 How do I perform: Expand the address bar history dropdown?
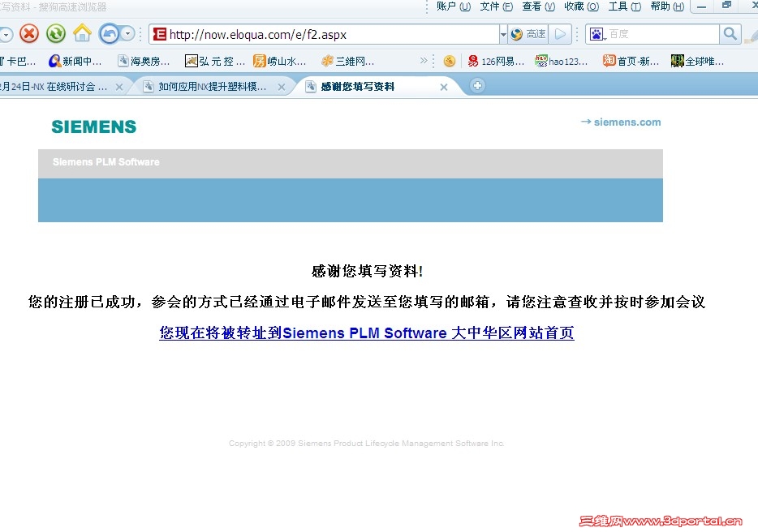click(x=503, y=34)
